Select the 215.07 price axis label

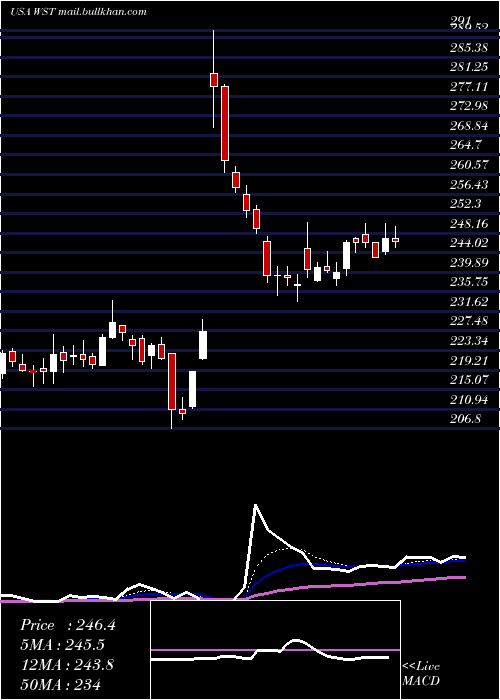coord(471,380)
